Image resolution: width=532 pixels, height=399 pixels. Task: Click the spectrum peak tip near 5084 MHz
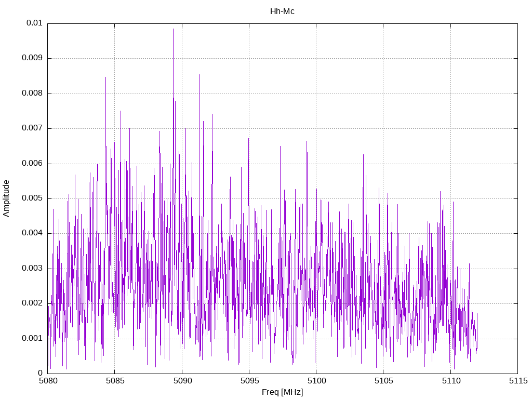(x=105, y=78)
